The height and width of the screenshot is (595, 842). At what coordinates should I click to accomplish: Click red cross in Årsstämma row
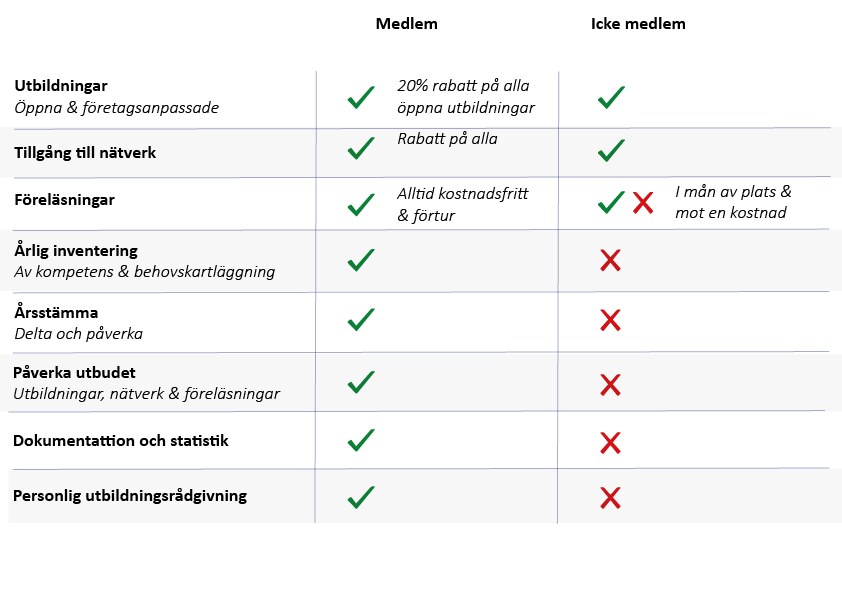coord(610,321)
